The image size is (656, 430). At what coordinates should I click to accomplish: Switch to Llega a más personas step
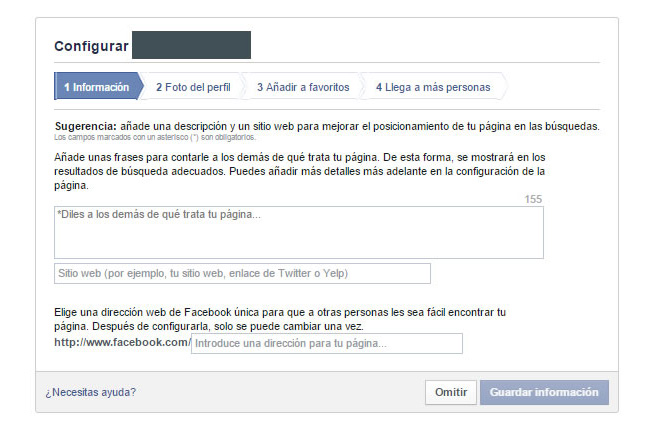(433, 87)
